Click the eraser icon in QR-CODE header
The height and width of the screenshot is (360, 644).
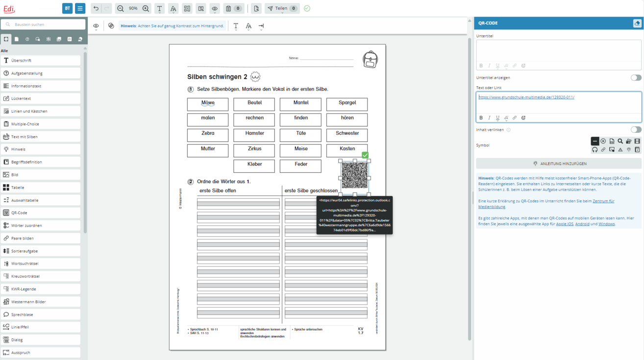(x=637, y=23)
